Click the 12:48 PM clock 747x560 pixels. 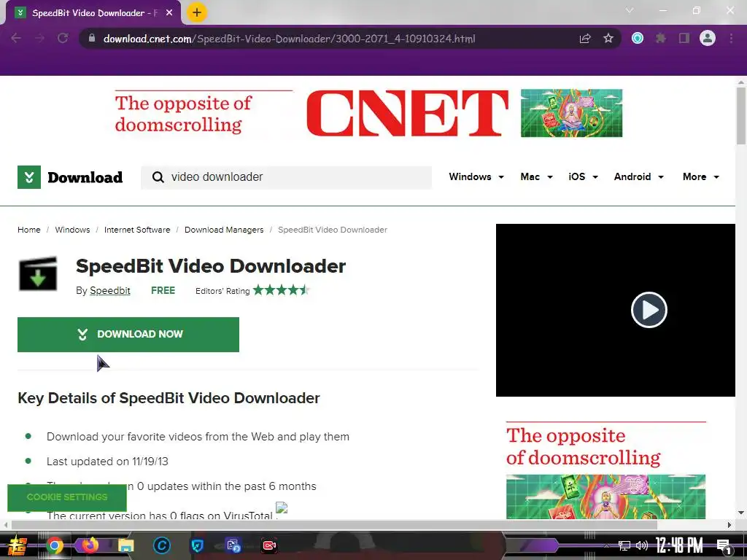pos(679,545)
